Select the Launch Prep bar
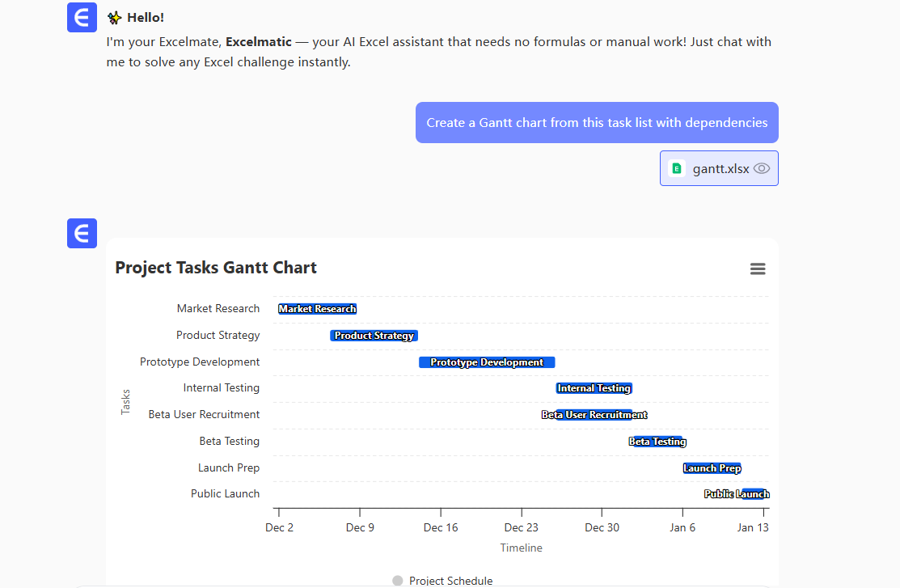This screenshot has height=588, width=900. 712,467
